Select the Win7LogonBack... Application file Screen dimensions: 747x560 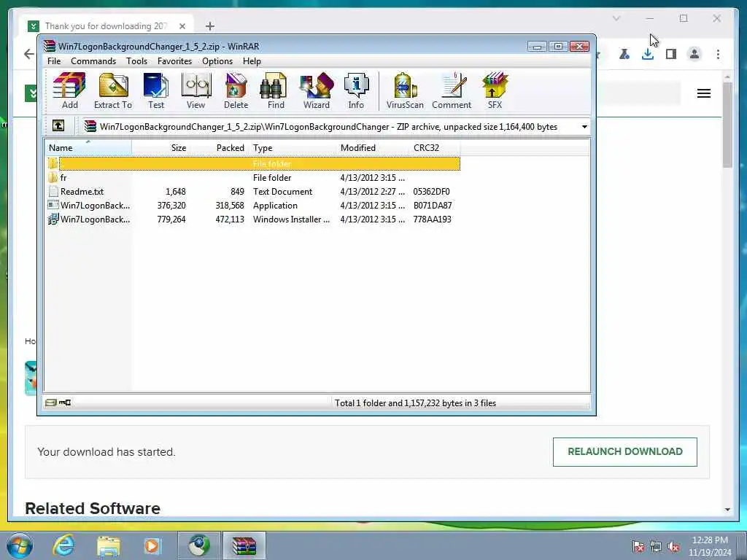coord(253,205)
